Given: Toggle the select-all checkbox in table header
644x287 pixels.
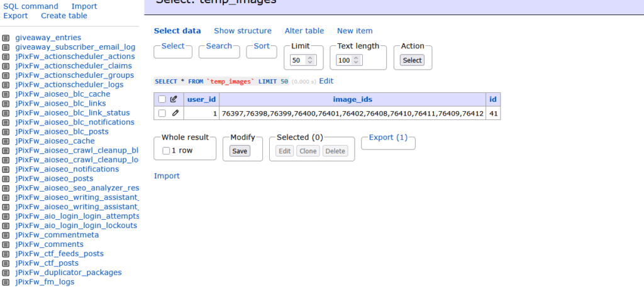Looking at the screenshot, I should pos(162,99).
